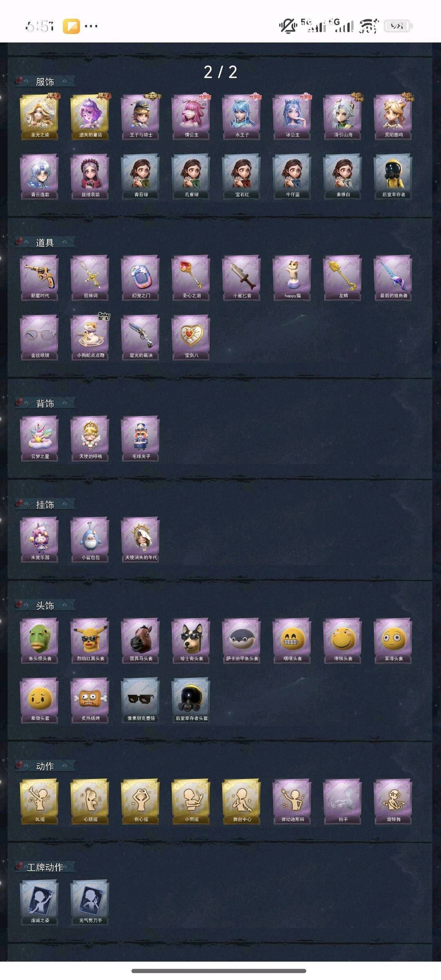
Task: Select the 金丝眼镜 glasses prop
Action: [x=40, y=338]
